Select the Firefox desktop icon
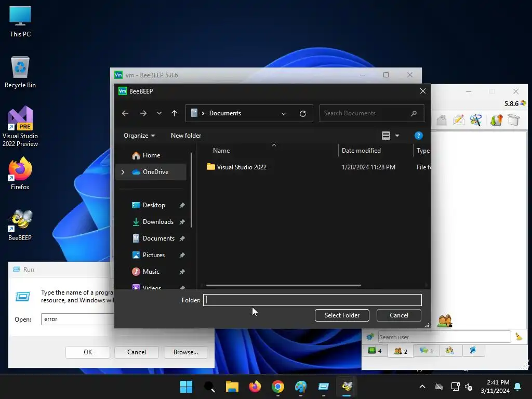The width and height of the screenshot is (532, 399). click(20, 174)
